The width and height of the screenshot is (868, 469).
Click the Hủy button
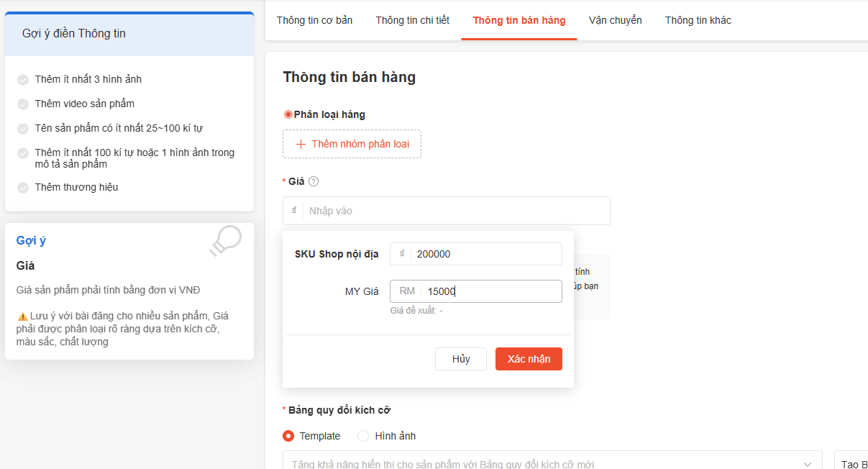click(460, 358)
